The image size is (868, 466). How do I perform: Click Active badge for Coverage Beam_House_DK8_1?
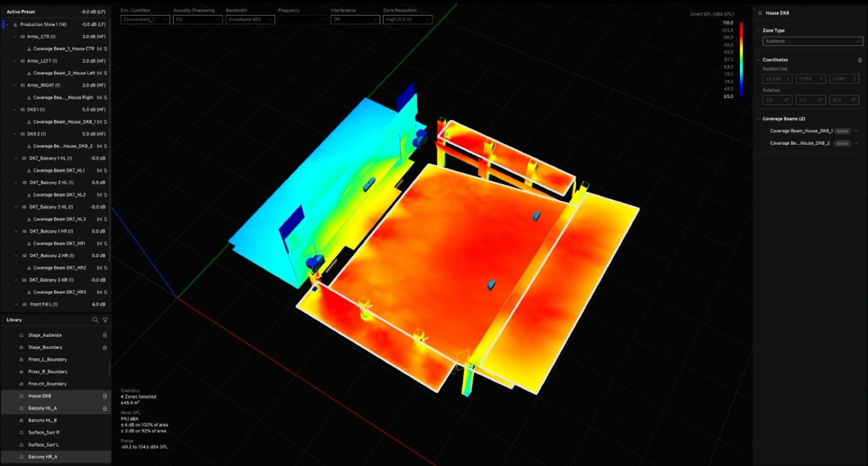tap(842, 131)
